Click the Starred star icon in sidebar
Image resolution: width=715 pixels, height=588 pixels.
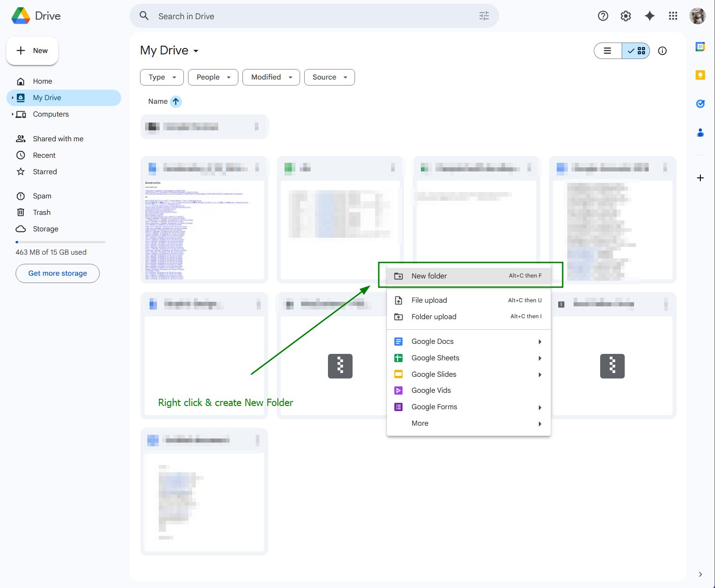tap(21, 172)
